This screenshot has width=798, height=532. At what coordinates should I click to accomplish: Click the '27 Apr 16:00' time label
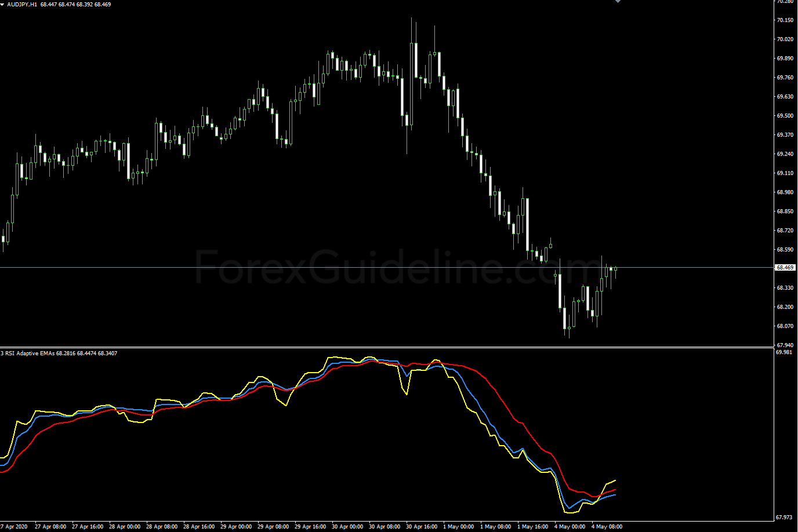(88, 527)
